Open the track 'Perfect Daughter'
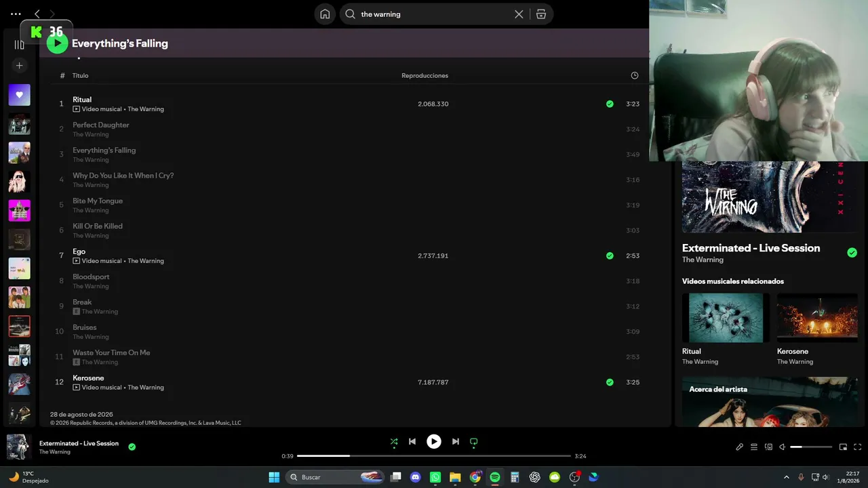Screen dimensions: 868x488 point(101,125)
